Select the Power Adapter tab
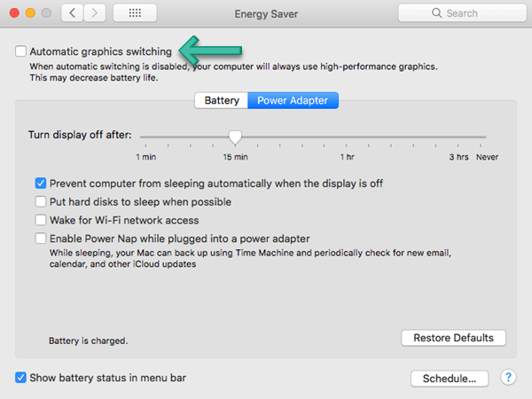Viewport: 532px width, 399px height. pyautogui.click(x=293, y=100)
